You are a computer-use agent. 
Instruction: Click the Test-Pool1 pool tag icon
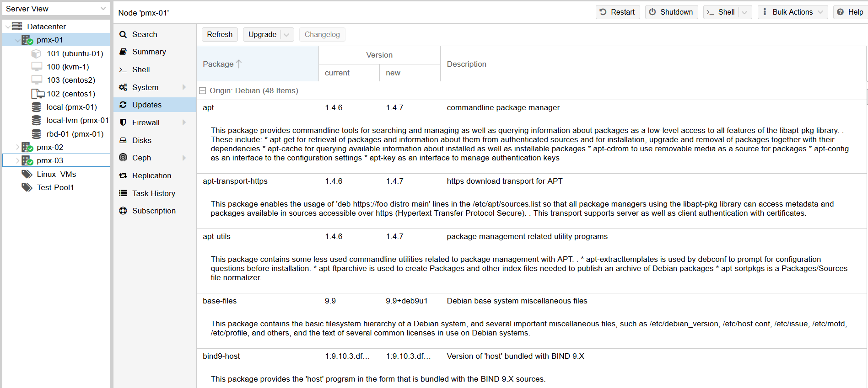point(27,187)
